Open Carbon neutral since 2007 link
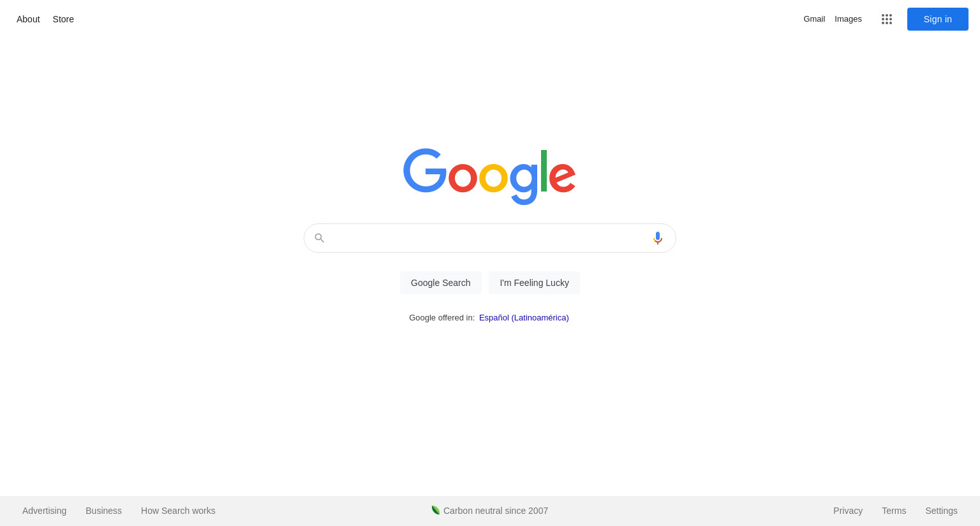 [496, 511]
